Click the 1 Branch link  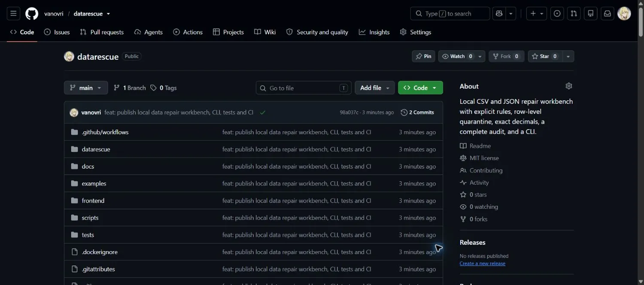[x=130, y=88]
